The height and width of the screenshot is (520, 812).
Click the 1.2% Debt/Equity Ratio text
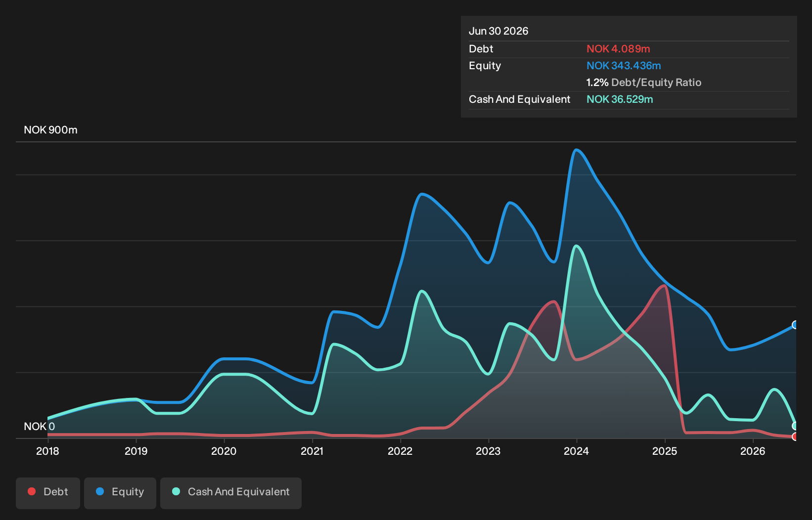pos(644,83)
